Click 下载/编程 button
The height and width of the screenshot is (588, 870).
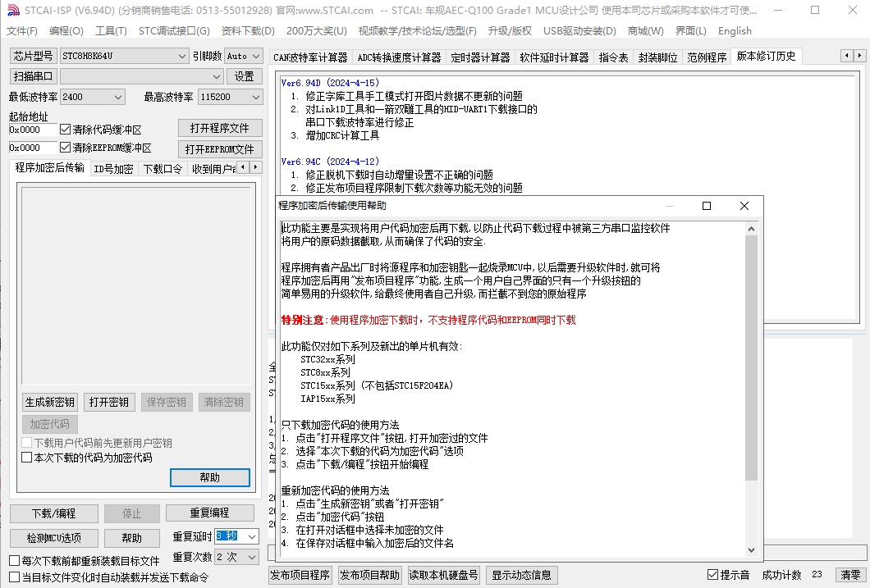point(54,513)
